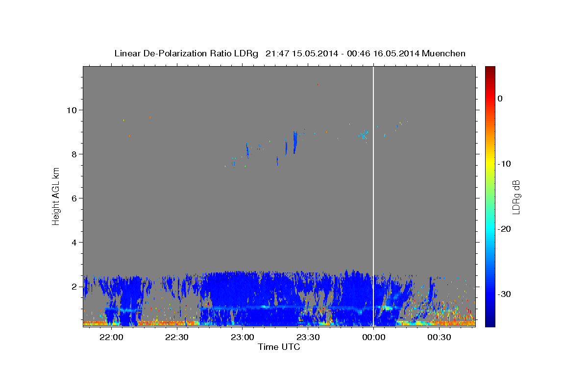Click the colorbar tick label -10

point(504,164)
